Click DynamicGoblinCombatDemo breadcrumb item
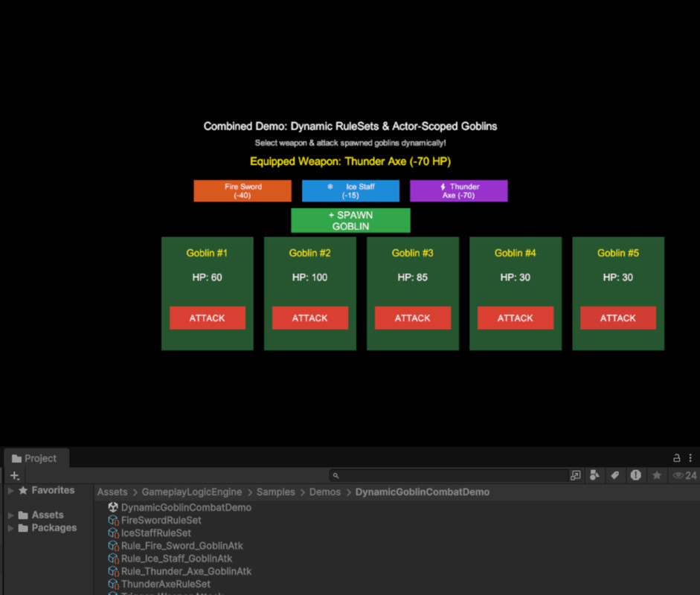700x595 pixels. [423, 492]
